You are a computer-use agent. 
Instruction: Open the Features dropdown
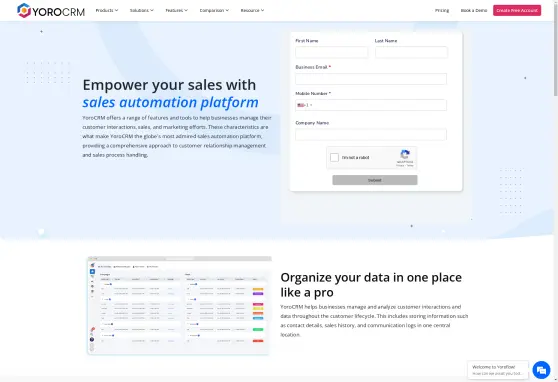pos(177,10)
